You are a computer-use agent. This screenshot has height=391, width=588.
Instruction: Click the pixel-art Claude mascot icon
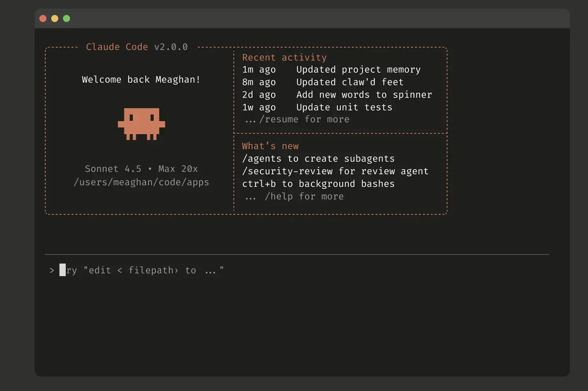pyautogui.click(x=141, y=124)
